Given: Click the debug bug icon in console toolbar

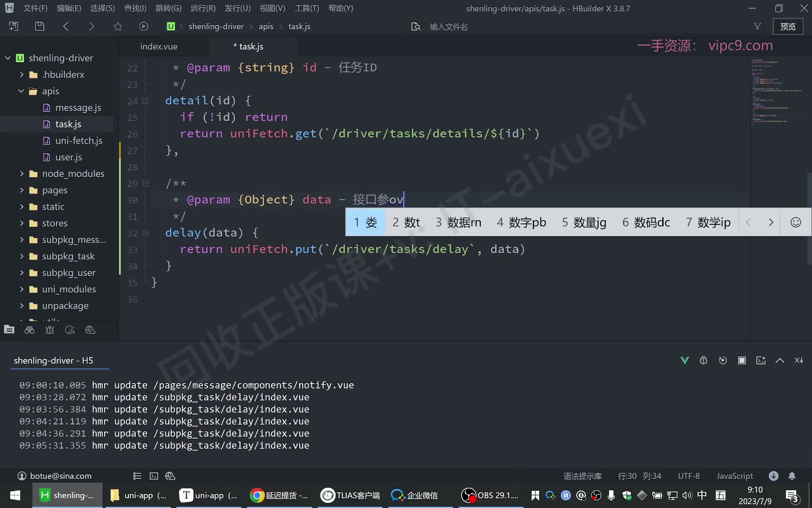Looking at the screenshot, I should 704,360.
